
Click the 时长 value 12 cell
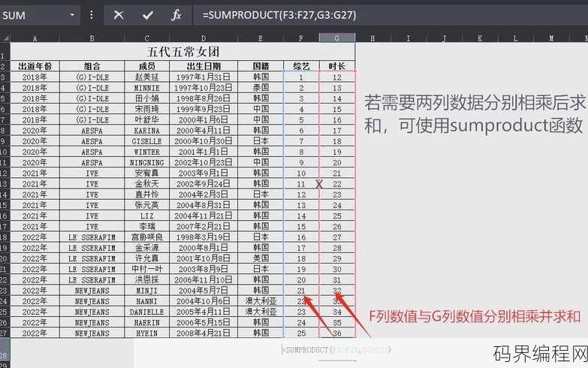336,77
